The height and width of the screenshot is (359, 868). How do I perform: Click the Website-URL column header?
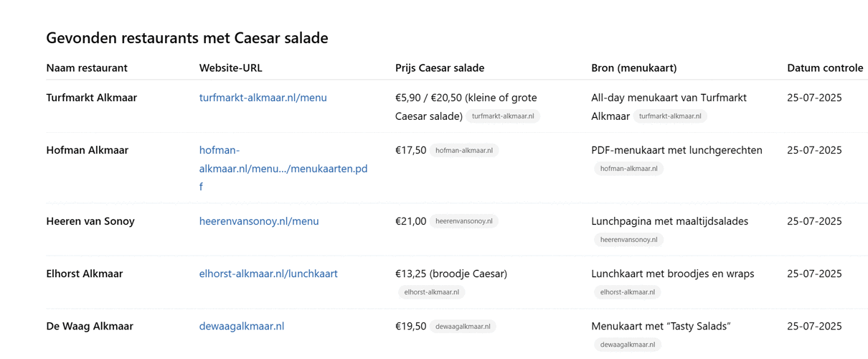pos(231,68)
